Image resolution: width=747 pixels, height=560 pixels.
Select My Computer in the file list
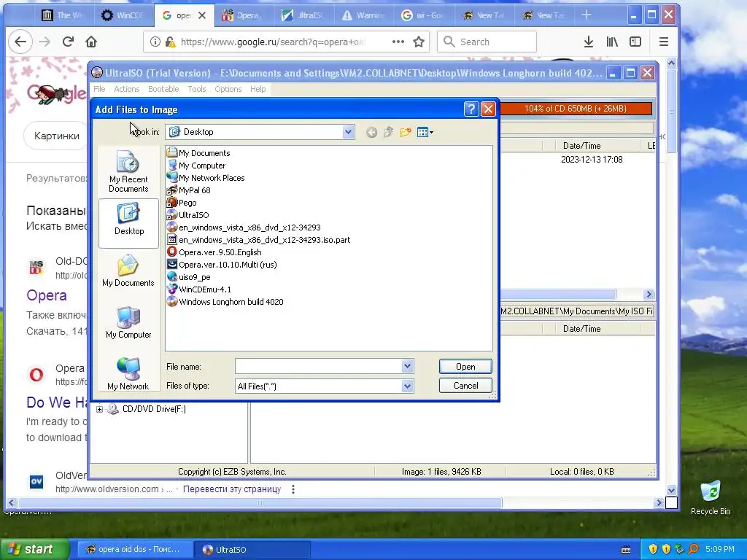196,166
